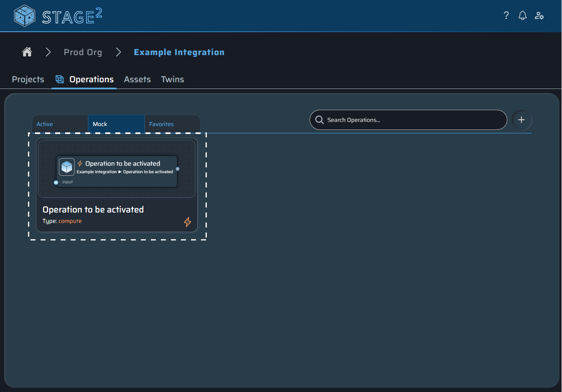Open help via question mark icon
The image size is (562, 392).
pos(506,15)
